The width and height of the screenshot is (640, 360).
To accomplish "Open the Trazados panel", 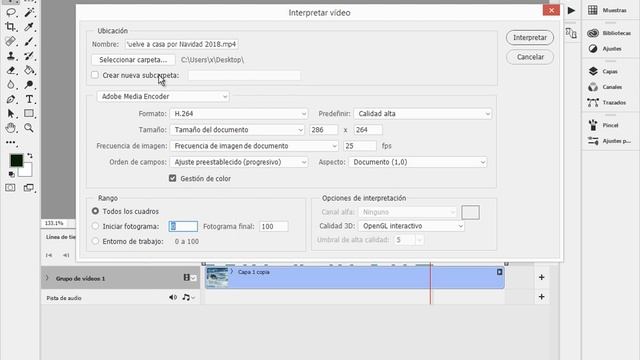I will [x=607, y=102].
